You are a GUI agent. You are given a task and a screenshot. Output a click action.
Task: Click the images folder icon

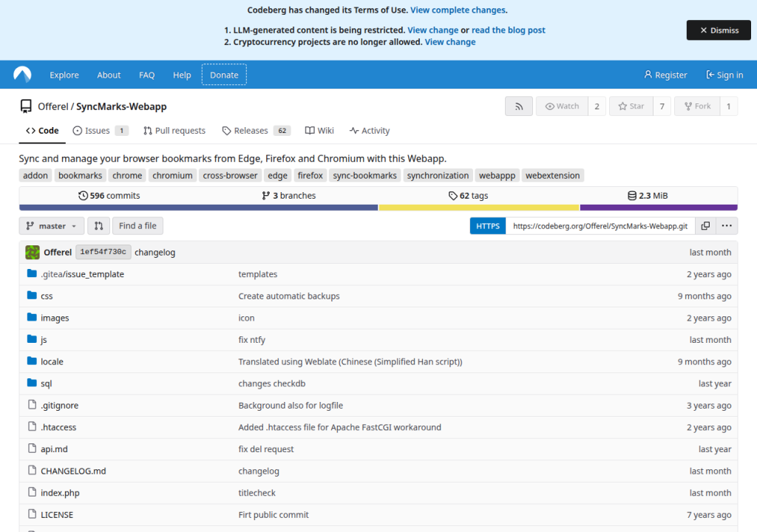click(x=32, y=317)
